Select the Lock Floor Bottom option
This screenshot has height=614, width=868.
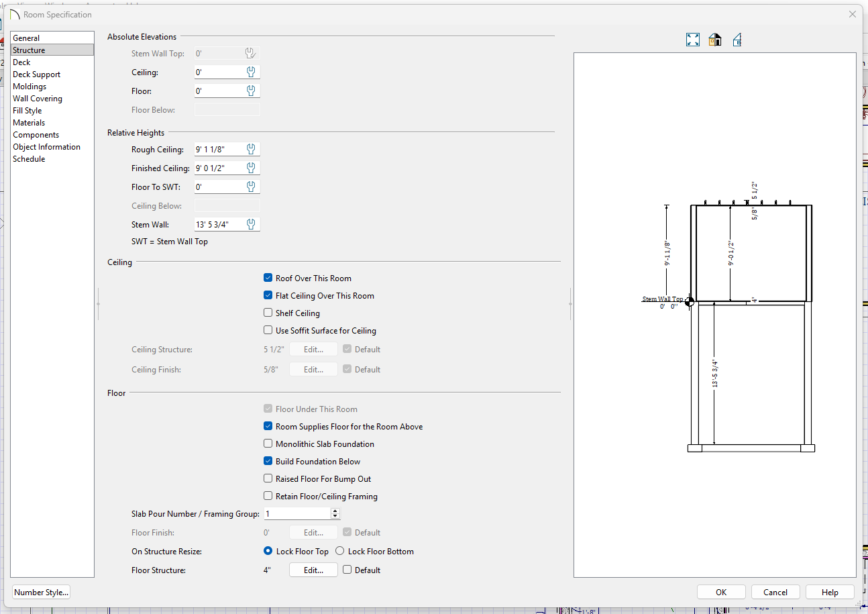point(340,552)
